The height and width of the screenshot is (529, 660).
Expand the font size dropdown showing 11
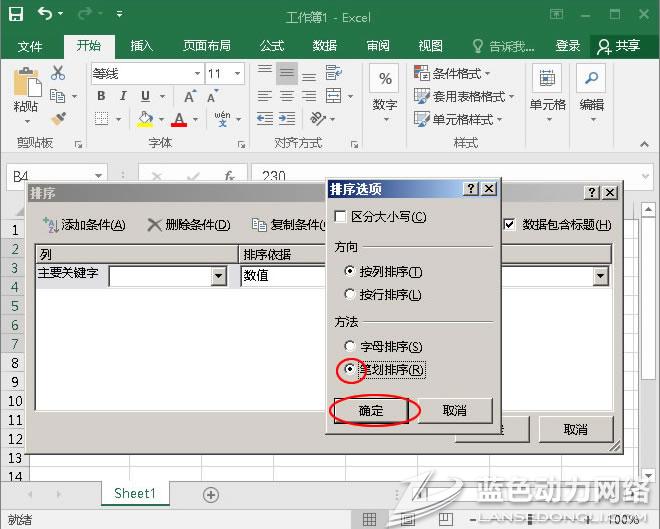pos(238,74)
